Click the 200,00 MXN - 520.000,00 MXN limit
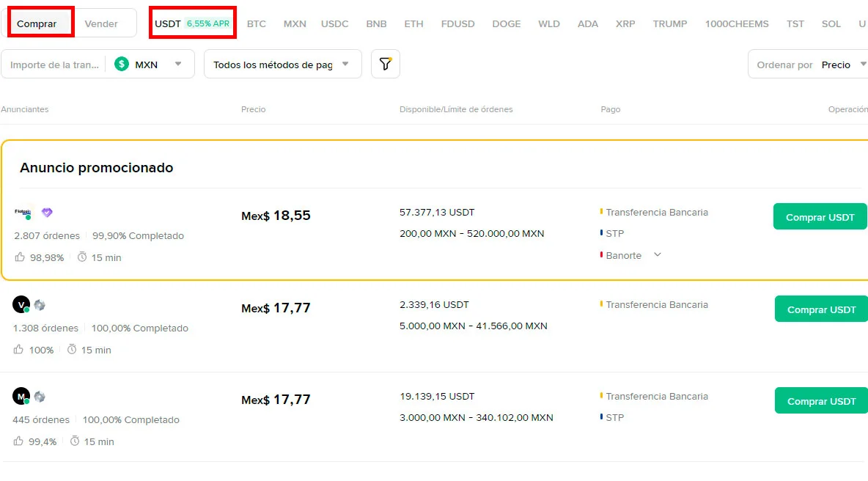This screenshot has height=481, width=868. (471, 234)
